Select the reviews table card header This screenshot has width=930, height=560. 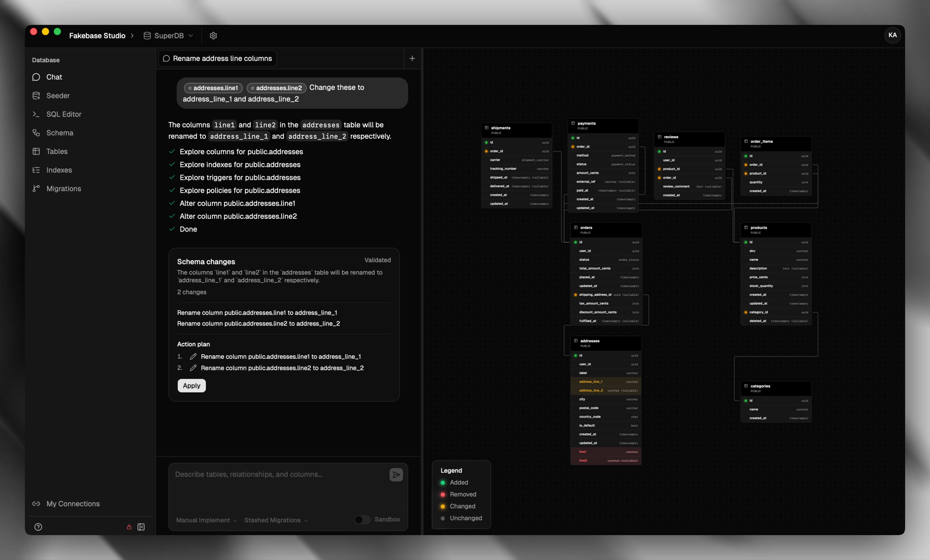click(689, 139)
